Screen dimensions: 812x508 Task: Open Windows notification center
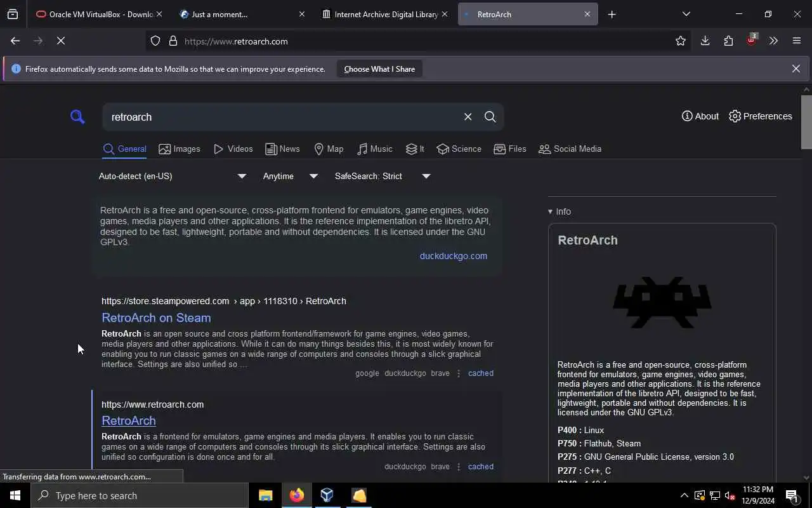(792, 495)
